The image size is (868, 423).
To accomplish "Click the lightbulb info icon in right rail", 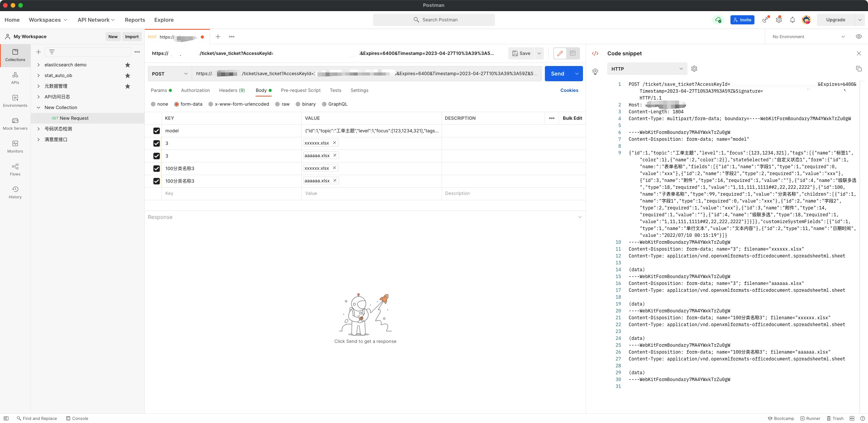I will (595, 71).
